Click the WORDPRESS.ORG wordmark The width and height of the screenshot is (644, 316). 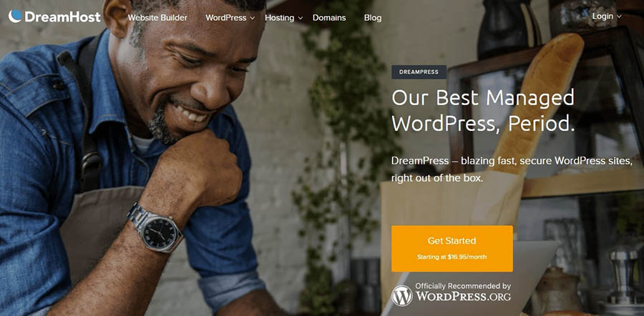pyautogui.click(x=463, y=296)
